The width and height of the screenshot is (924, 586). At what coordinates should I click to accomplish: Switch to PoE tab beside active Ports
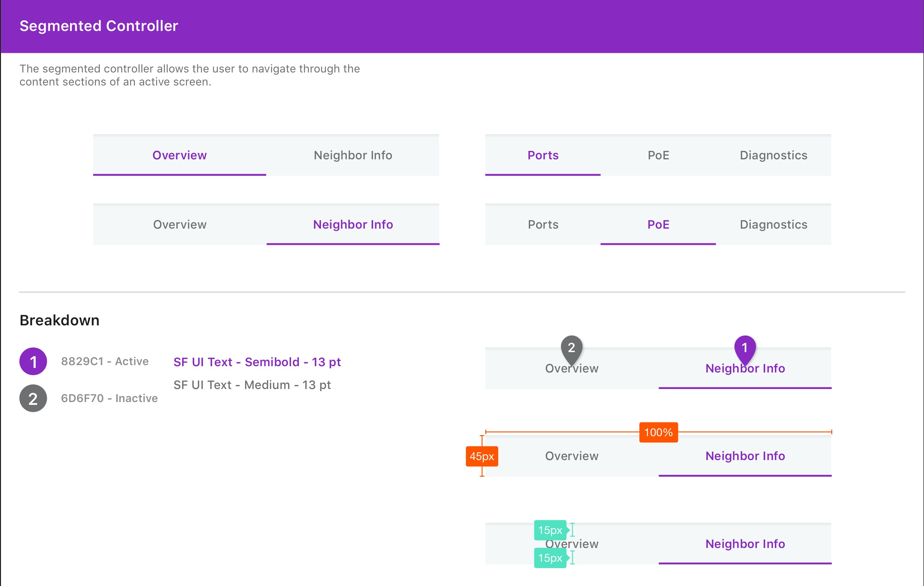(658, 155)
